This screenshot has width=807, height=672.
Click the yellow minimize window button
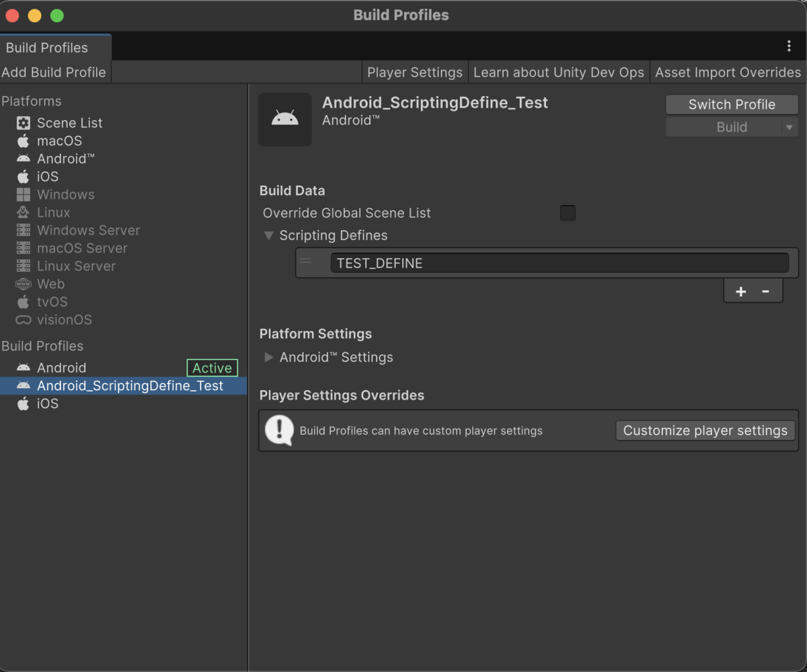pos(34,15)
